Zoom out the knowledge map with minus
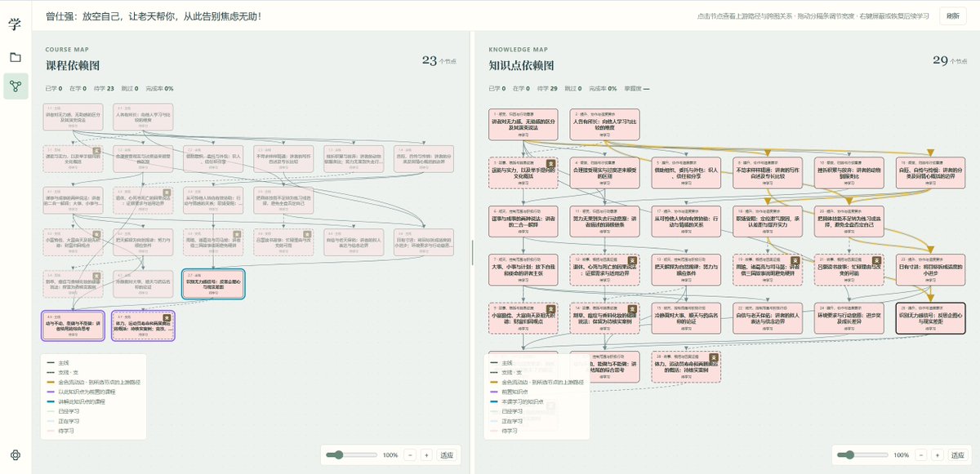 tap(923, 454)
